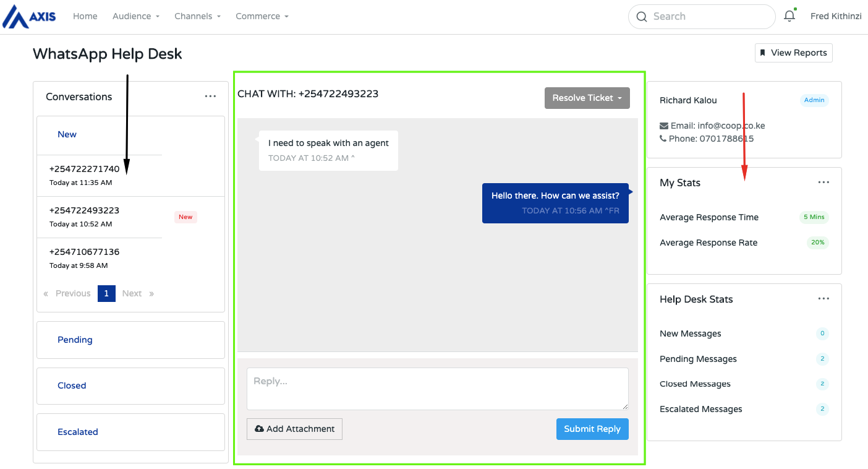Viewport: 868px width, 469px height.
Task: Select page 1 in pagination
Action: [106, 293]
